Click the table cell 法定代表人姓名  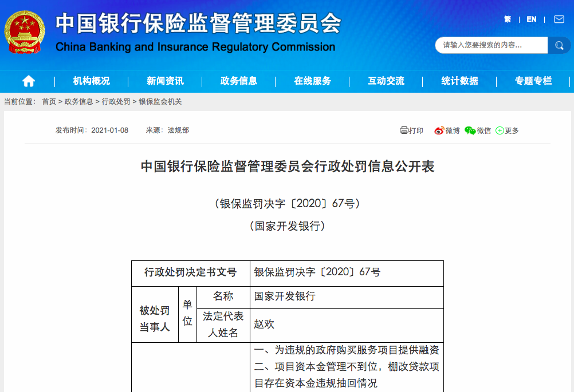pos(223,324)
